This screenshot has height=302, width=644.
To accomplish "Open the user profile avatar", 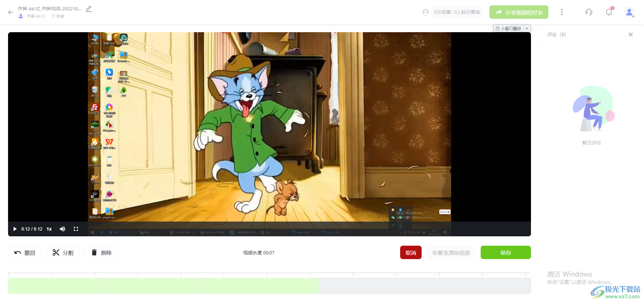I will 629,12.
